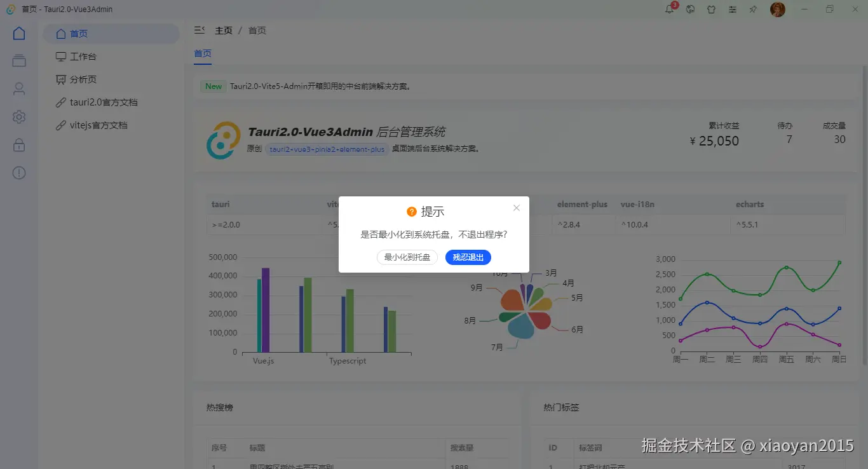The width and height of the screenshot is (868, 469).
Task: Open the 分析页 menu item
Action: [x=83, y=79]
